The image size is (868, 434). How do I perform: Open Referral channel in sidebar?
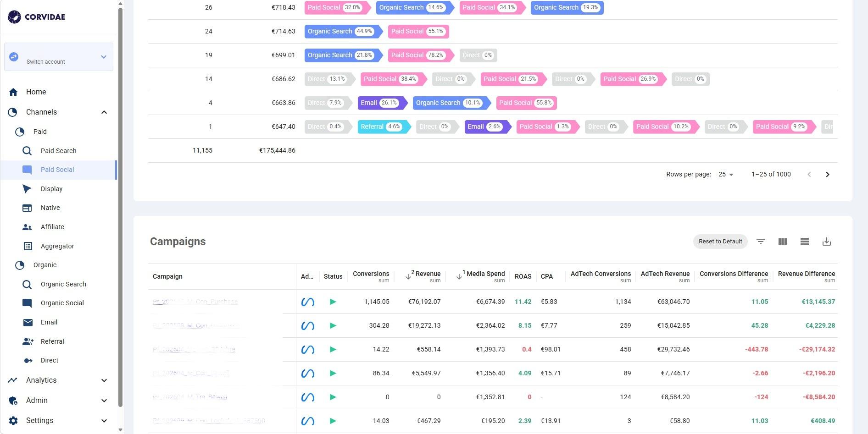coord(52,341)
